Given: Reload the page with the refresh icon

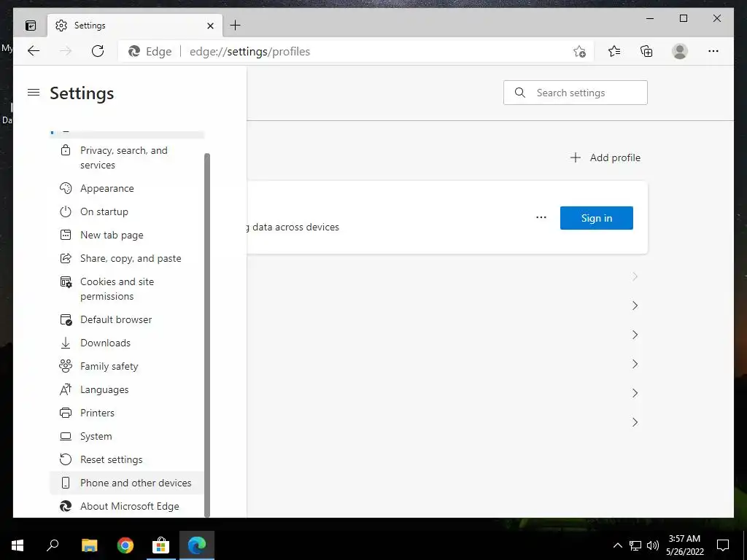Looking at the screenshot, I should click(x=98, y=52).
